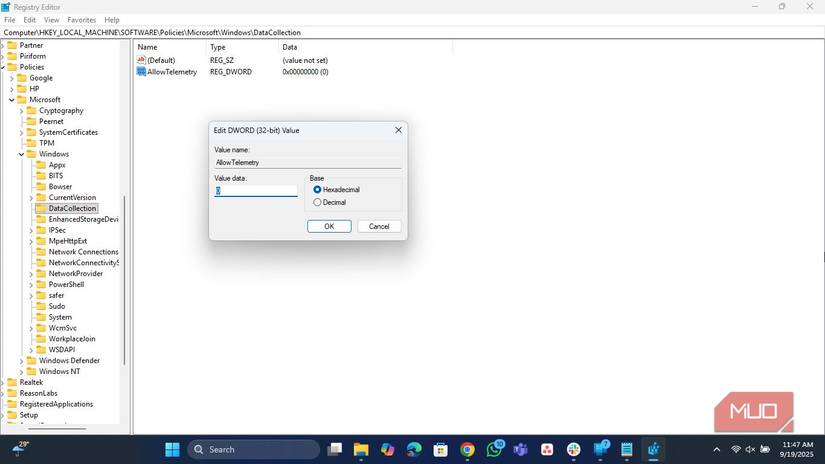825x464 pixels.
Task: Focus the Value data input field
Action: tap(256, 190)
